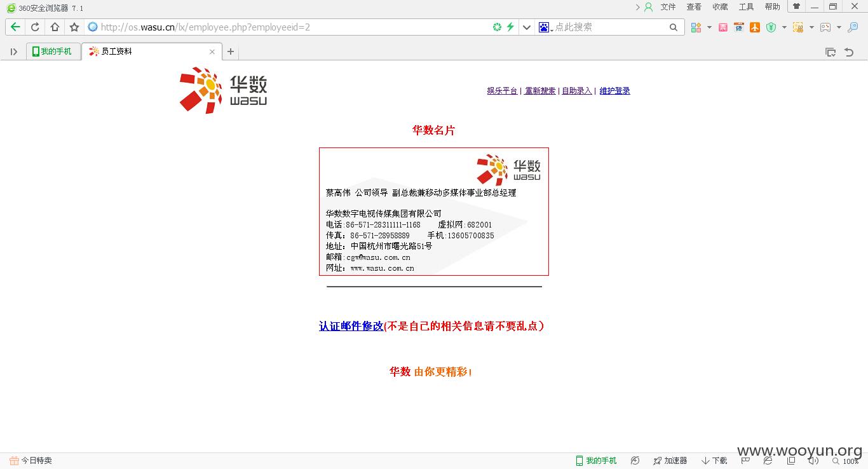Screen dimensions: 868x469
Task: Click the green user account icon
Action: [x=648, y=7]
